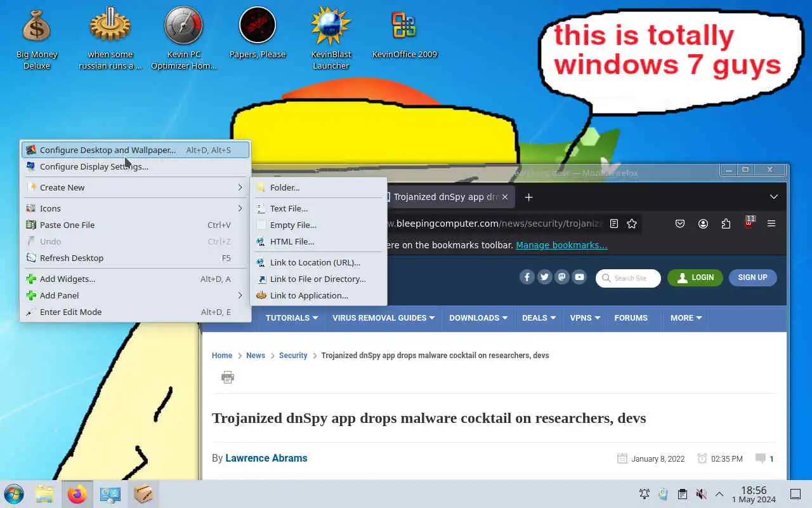
Task: Choose Paste One File from context menu
Action: pos(136,225)
